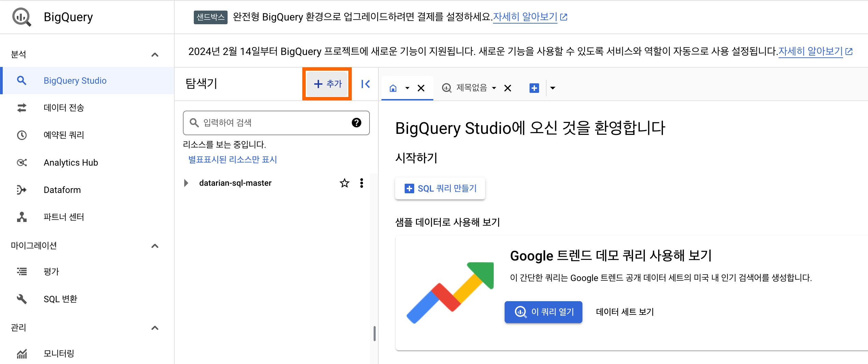Click the SQL translation wrench icon
This screenshot has height=364, width=868.
pyautogui.click(x=22, y=299)
